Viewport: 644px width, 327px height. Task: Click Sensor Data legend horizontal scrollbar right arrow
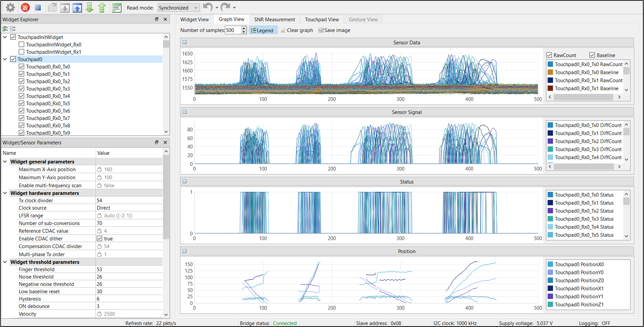(619, 97)
